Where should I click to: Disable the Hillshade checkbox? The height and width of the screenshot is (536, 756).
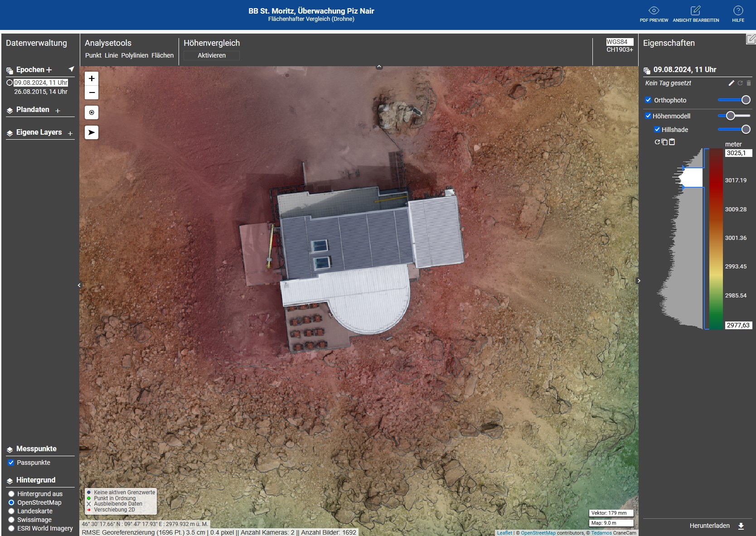click(657, 129)
